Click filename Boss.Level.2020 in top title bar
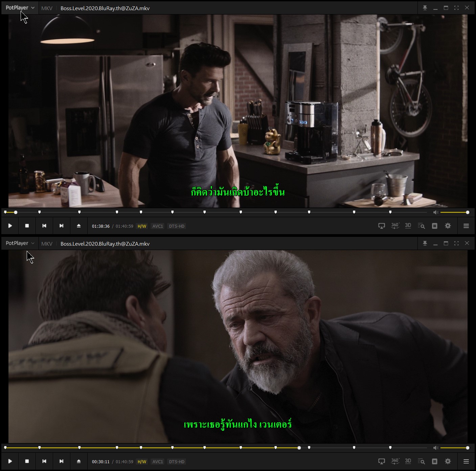476x471 pixels. click(x=105, y=8)
